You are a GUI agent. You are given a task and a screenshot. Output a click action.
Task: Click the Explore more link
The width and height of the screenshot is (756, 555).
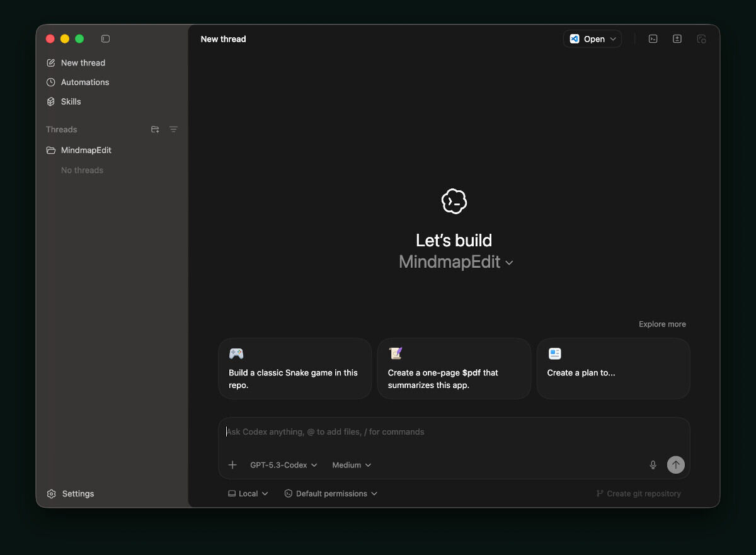(x=662, y=324)
